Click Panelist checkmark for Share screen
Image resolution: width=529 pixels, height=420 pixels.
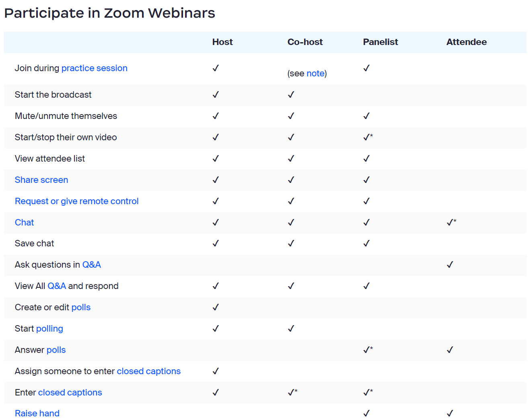366,180
